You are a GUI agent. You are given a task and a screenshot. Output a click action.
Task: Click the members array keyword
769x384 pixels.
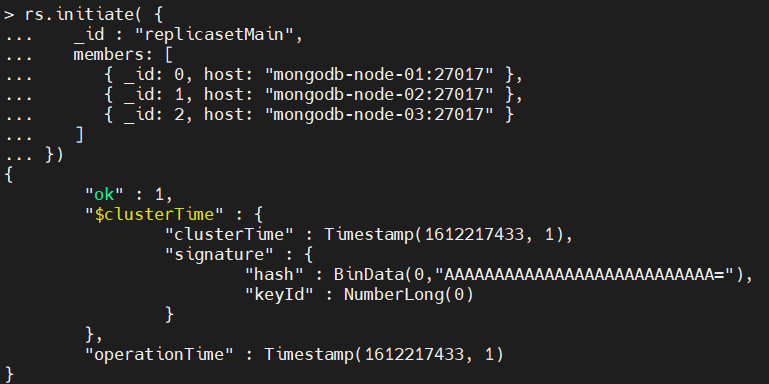click(x=117, y=55)
